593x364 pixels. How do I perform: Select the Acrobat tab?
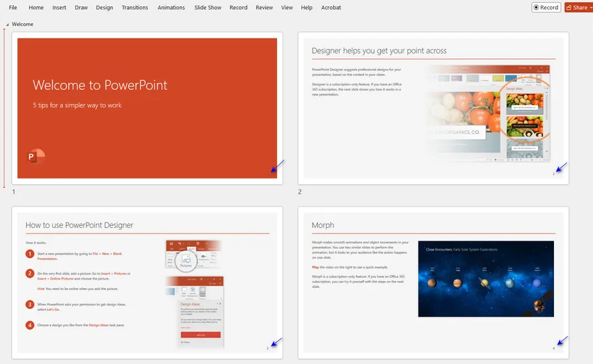[331, 8]
